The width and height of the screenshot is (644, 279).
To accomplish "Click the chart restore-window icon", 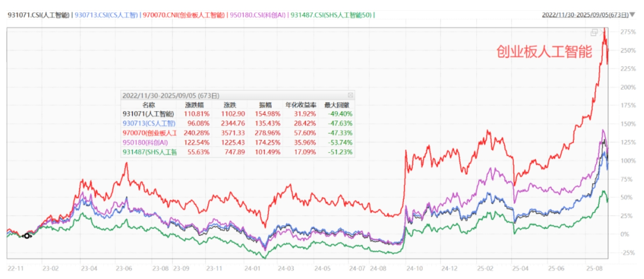I will click(x=594, y=32).
